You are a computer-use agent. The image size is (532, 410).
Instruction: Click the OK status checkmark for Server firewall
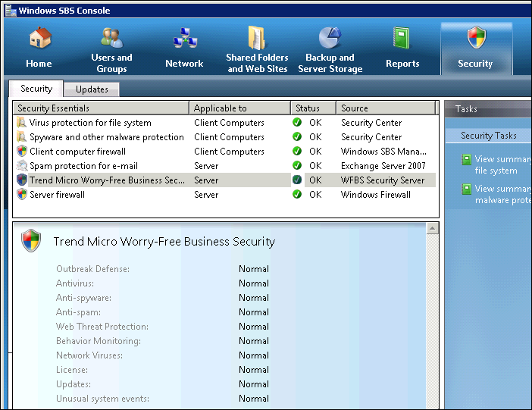pos(297,195)
